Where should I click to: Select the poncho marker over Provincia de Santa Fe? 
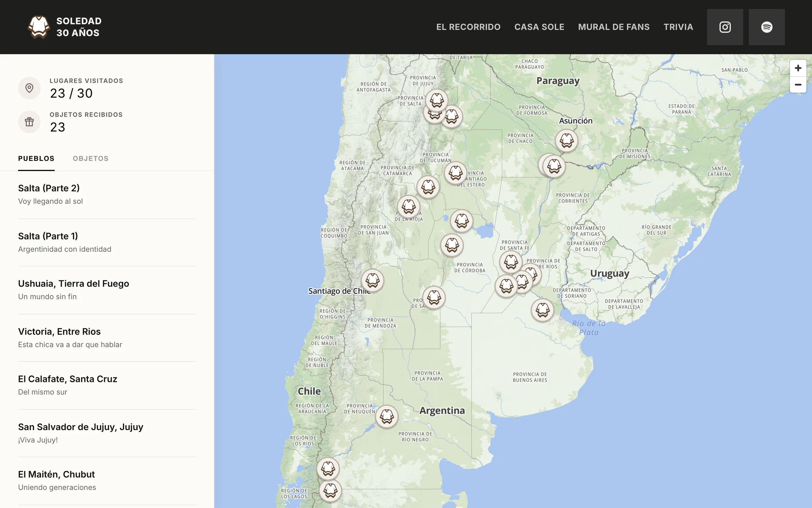point(511,262)
